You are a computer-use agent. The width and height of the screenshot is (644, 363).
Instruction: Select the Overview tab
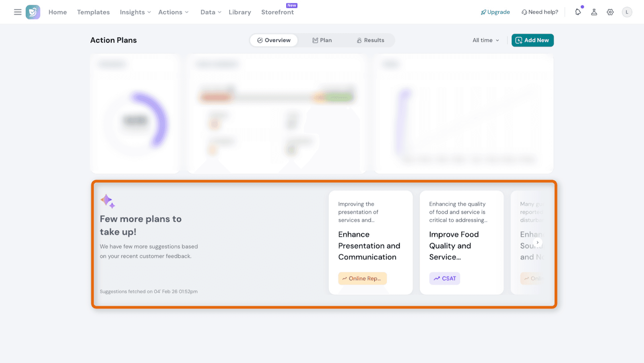[274, 40]
